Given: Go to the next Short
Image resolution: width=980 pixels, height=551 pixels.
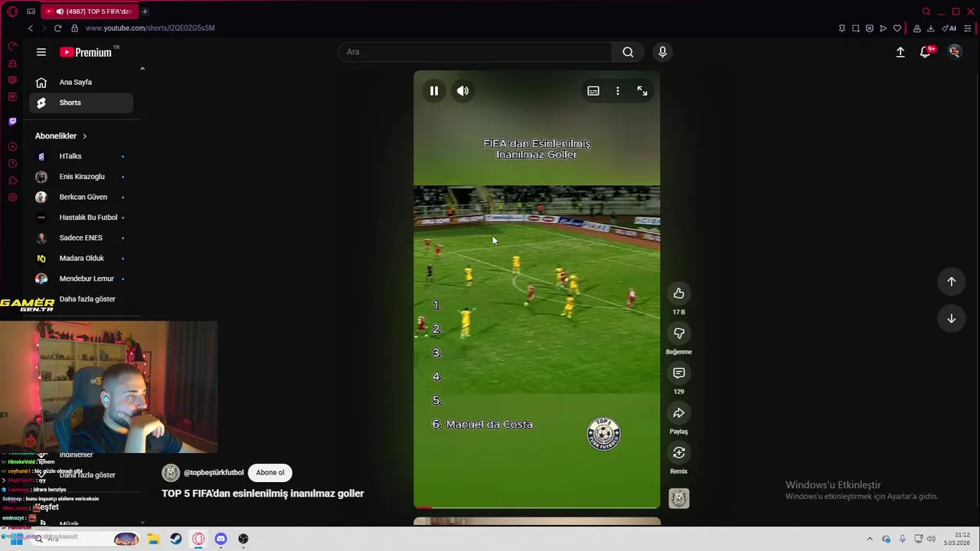Looking at the screenshot, I should tap(952, 318).
